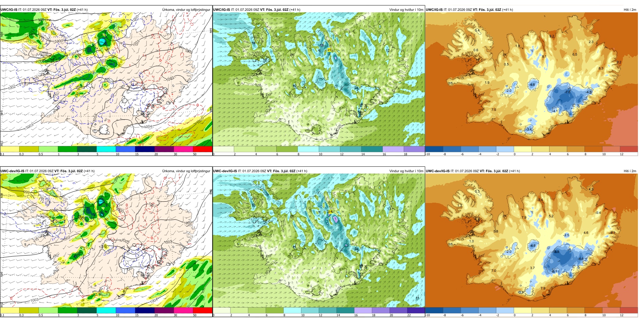Select magenta 30 swatch in UWC/IG-IS precipitation legend
This screenshot has height=322, width=644.
pyautogui.click(x=183, y=149)
